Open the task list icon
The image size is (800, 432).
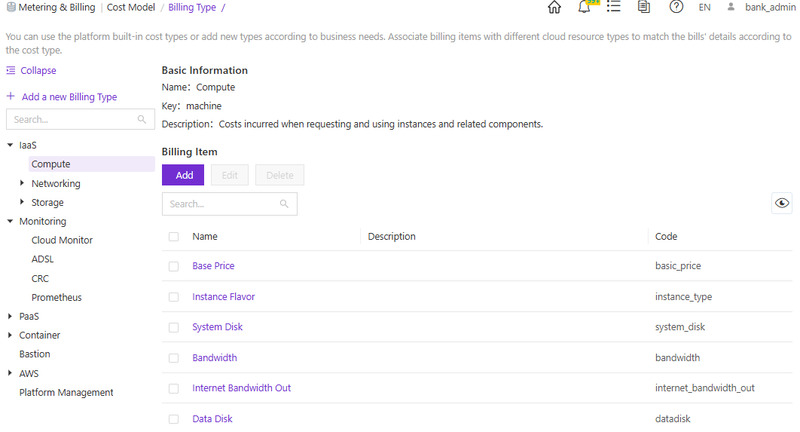(x=613, y=7)
